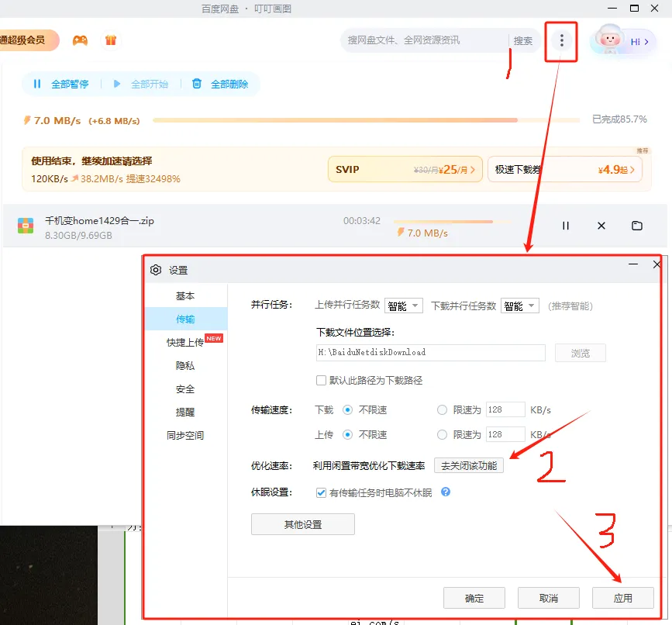This screenshot has width=672, height=625.
Task: Switch to the 基本 settings tab
Action: point(185,295)
